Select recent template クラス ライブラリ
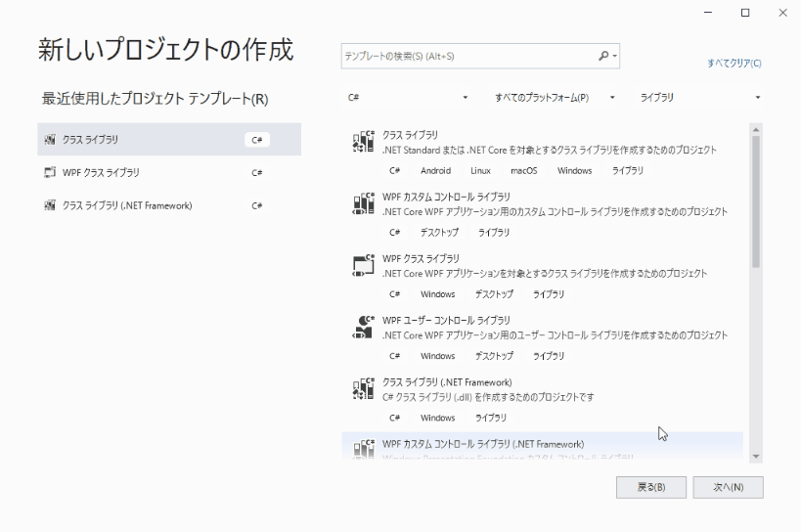 [x=169, y=140]
